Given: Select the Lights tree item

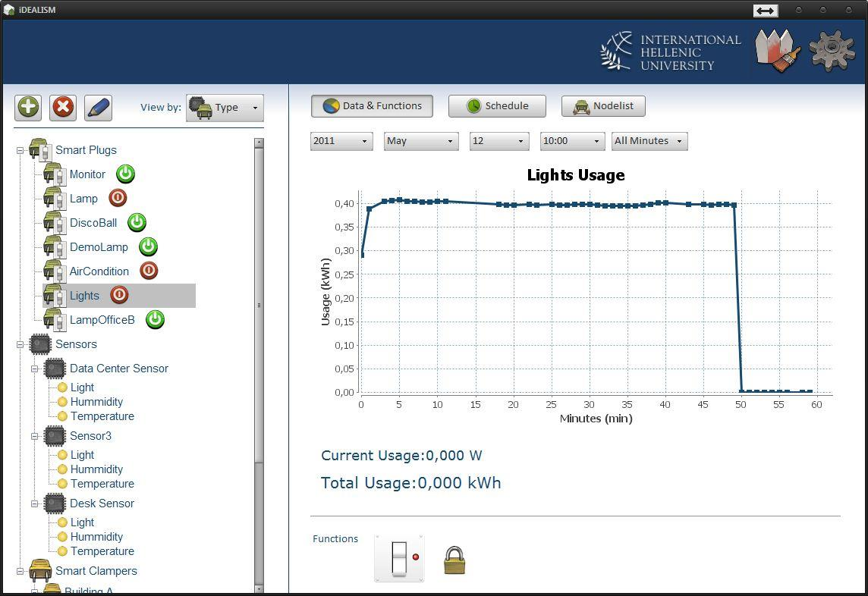Looking at the screenshot, I should 119,296.
